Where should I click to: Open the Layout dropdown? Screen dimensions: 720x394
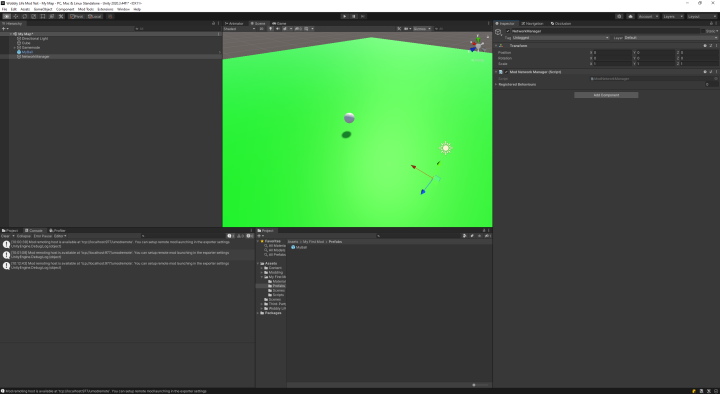click(x=701, y=16)
